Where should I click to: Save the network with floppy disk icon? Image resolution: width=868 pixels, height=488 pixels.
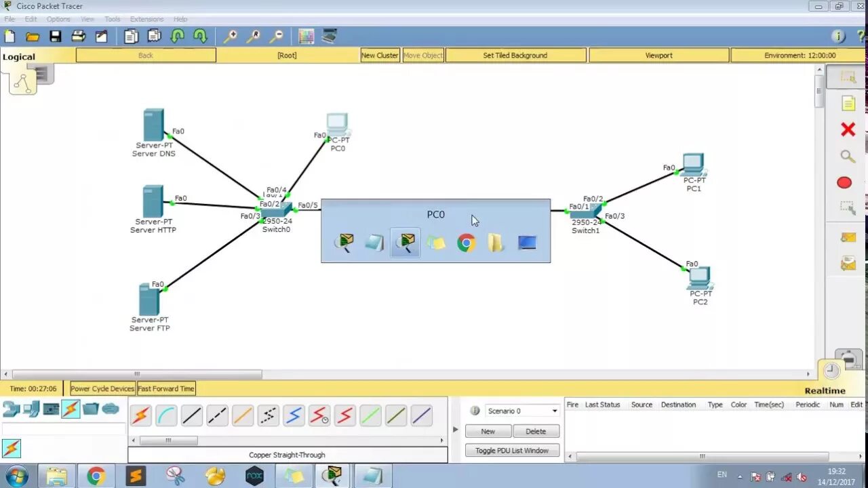pos(56,36)
